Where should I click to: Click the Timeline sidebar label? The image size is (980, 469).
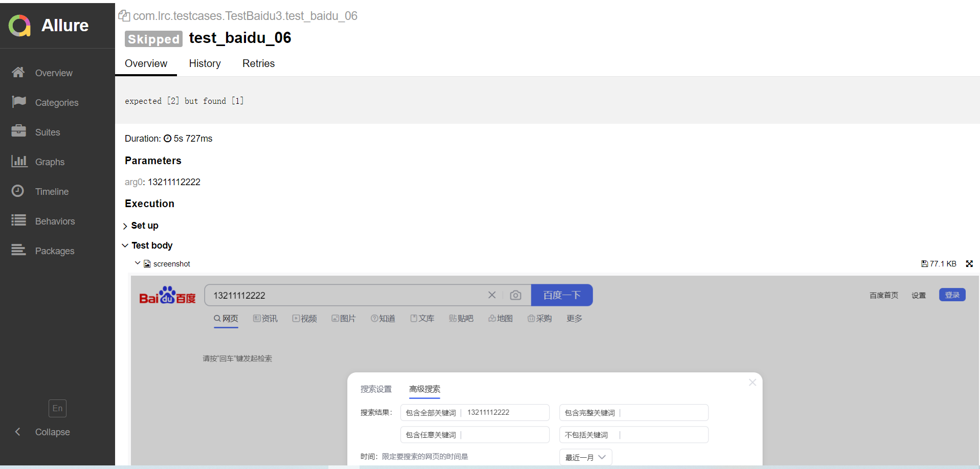(x=52, y=192)
